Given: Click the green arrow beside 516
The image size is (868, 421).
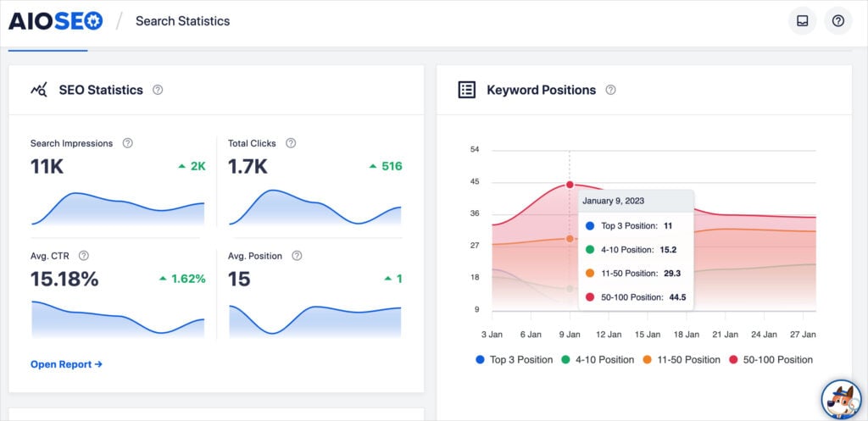Looking at the screenshot, I should (373, 166).
